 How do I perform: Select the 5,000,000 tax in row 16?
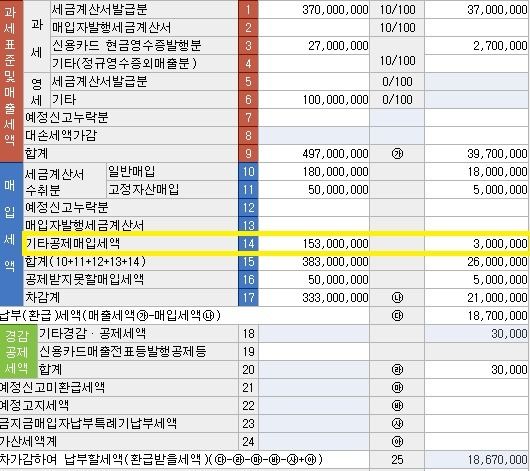pyautogui.click(x=477, y=279)
